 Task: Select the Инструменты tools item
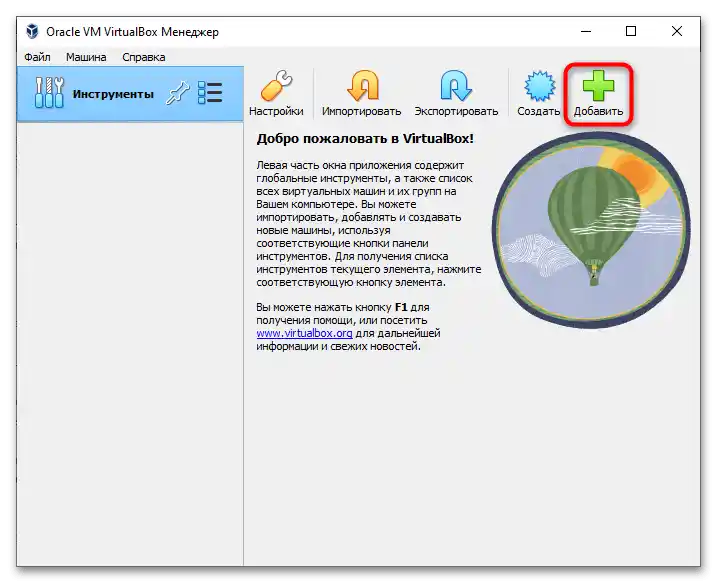[130, 94]
